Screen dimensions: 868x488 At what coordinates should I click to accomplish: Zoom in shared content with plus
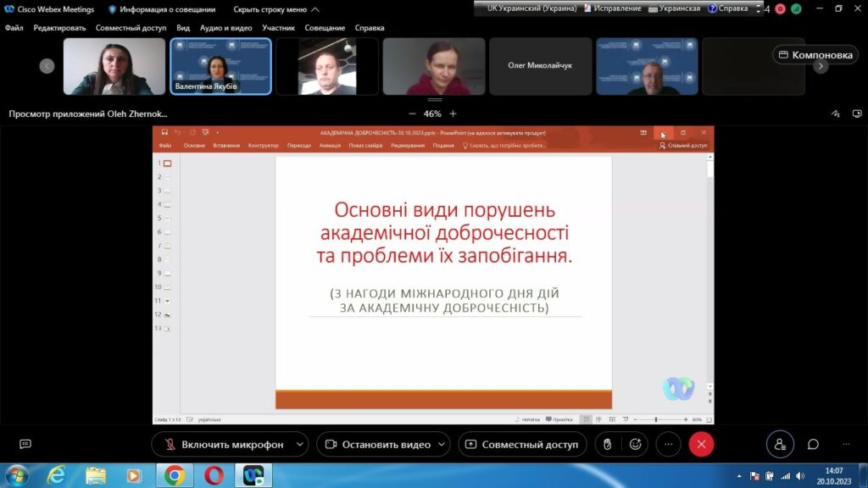point(453,114)
